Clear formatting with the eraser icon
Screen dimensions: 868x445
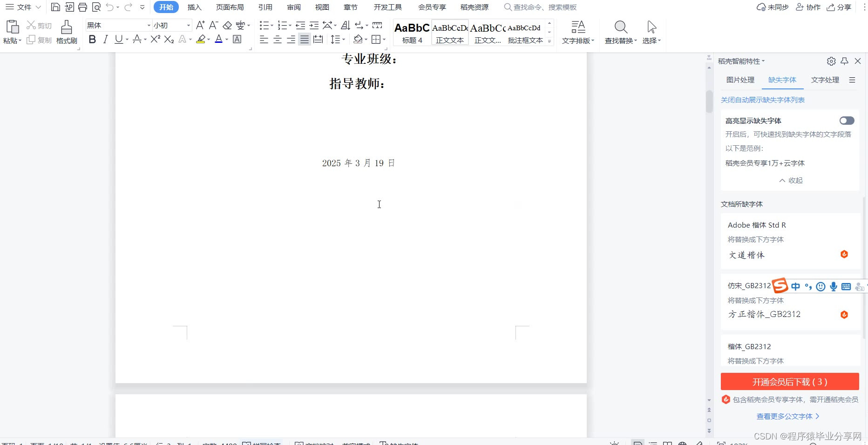[x=227, y=25]
